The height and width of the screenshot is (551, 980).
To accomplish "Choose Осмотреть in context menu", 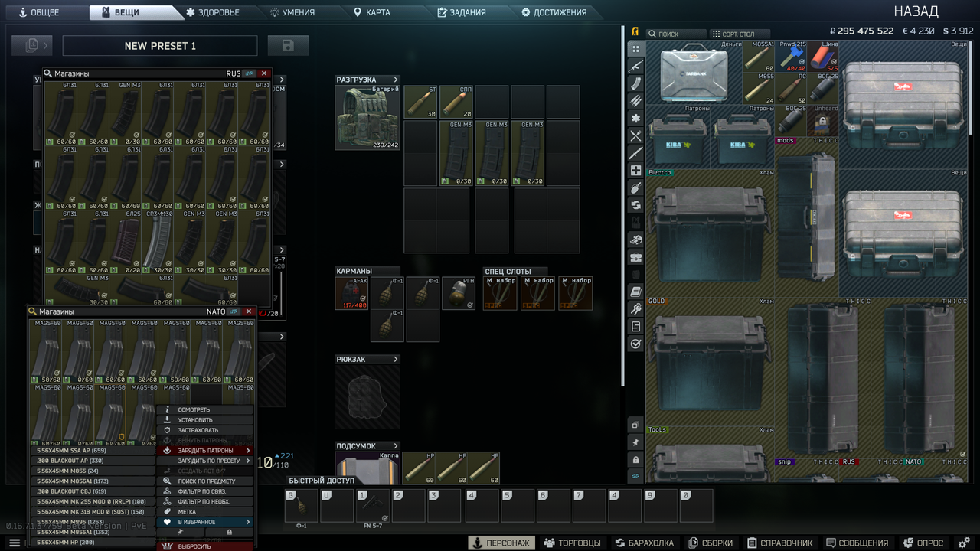I will tap(205, 409).
